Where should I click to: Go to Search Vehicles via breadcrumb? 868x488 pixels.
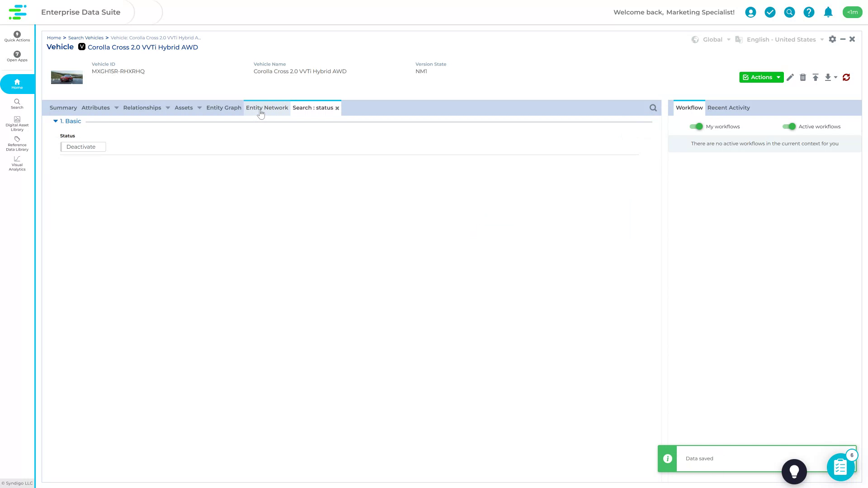tap(85, 38)
